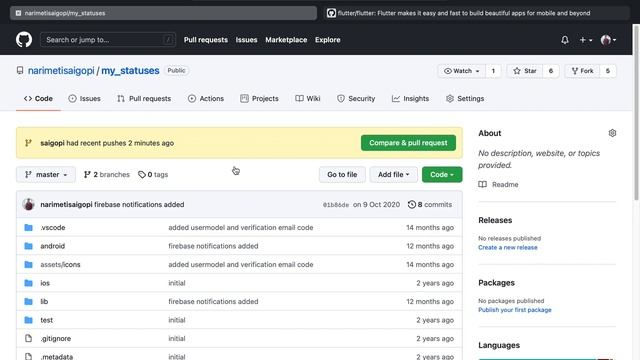Open the master branch selector
The height and width of the screenshot is (360, 640).
tap(46, 175)
